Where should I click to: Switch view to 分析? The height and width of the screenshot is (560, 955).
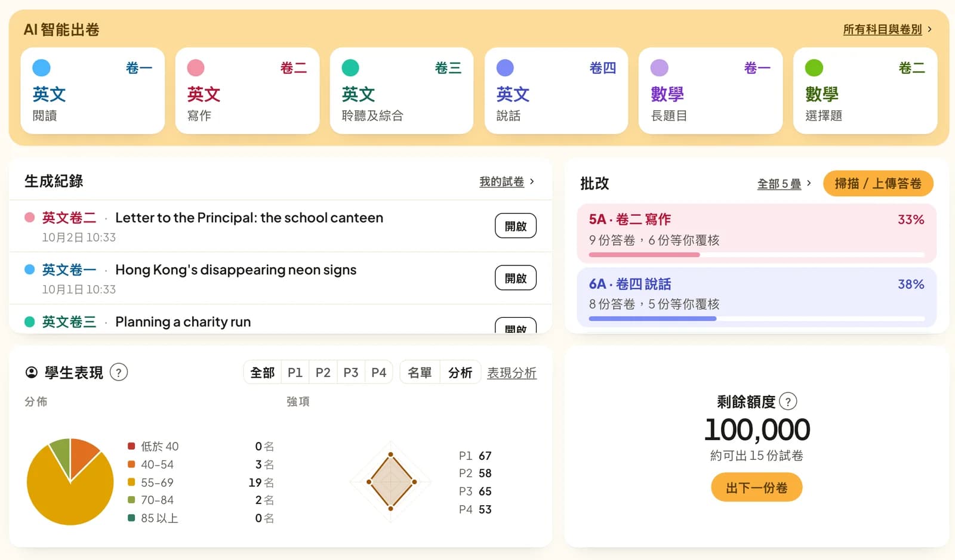(x=460, y=372)
